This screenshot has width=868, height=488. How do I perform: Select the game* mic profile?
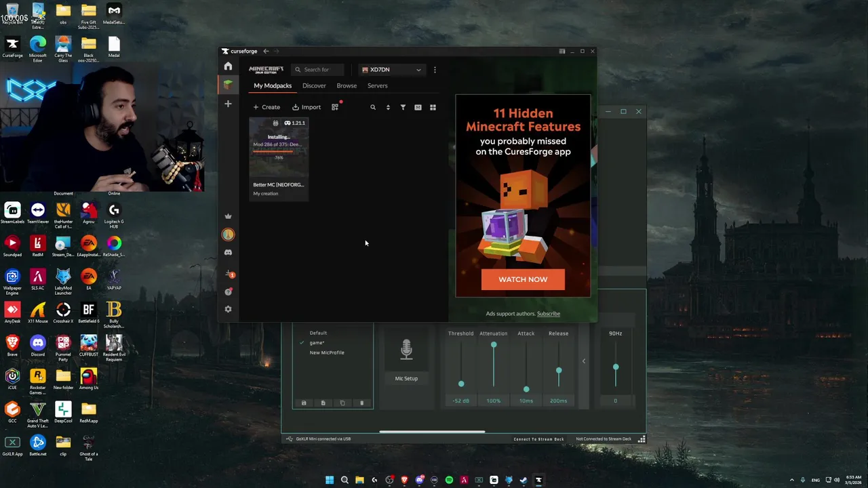(x=317, y=342)
